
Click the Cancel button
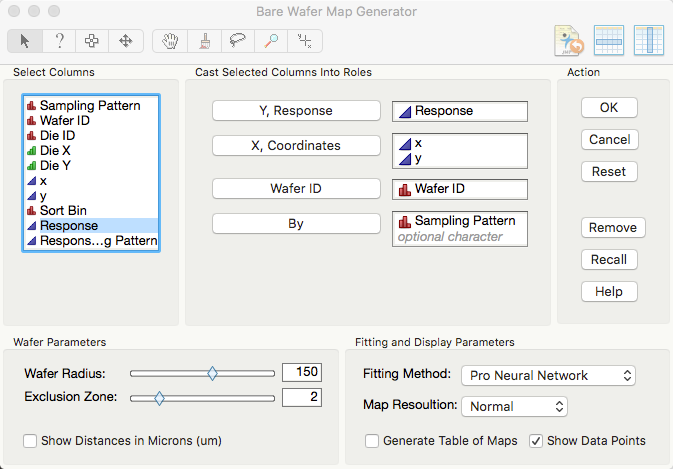point(609,139)
